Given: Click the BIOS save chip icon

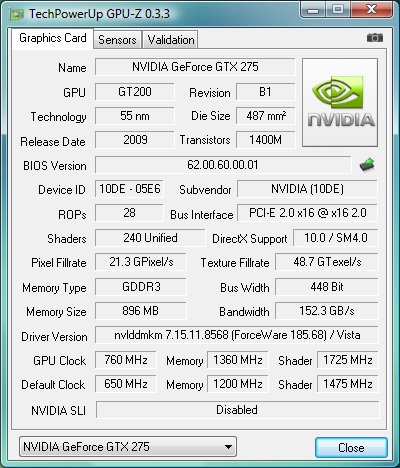Looking at the screenshot, I should coord(367,165).
